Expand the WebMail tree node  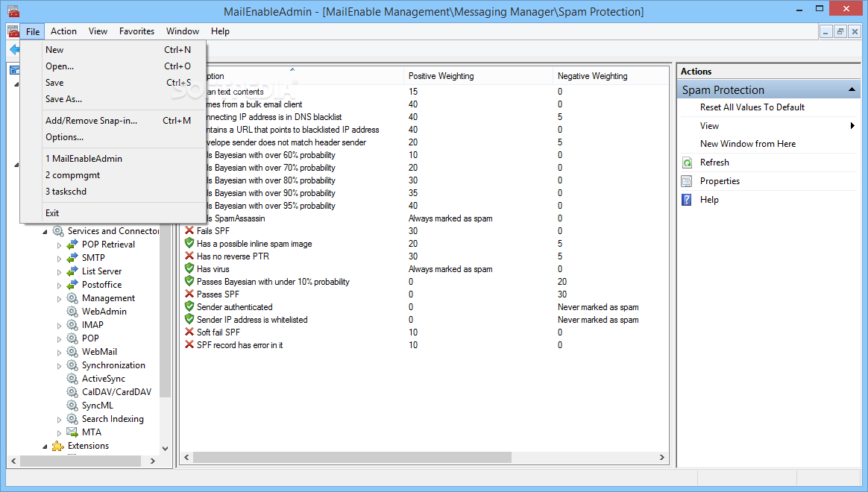click(59, 353)
